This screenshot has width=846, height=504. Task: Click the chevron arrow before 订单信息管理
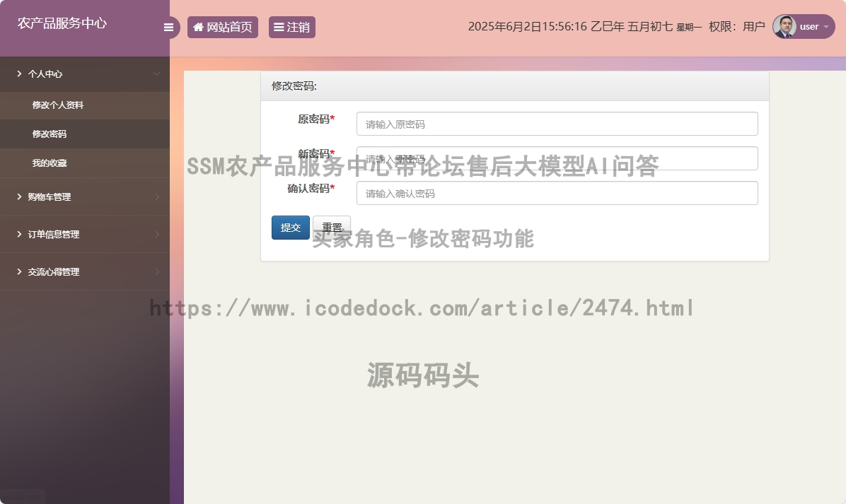pos(19,234)
